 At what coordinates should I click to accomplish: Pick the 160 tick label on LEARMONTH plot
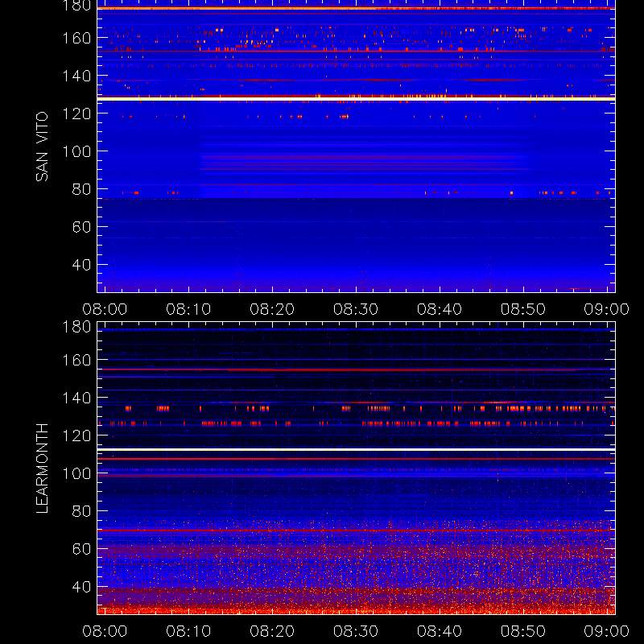point(76,360)
